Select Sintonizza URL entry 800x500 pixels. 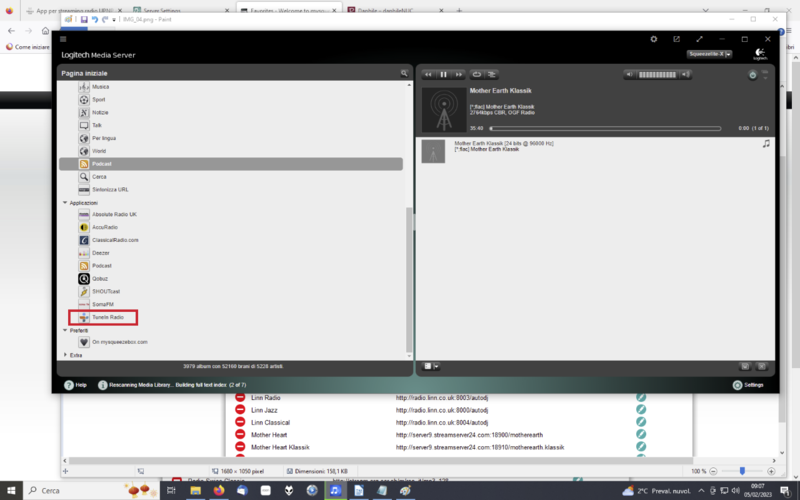(x=110, y=189)
